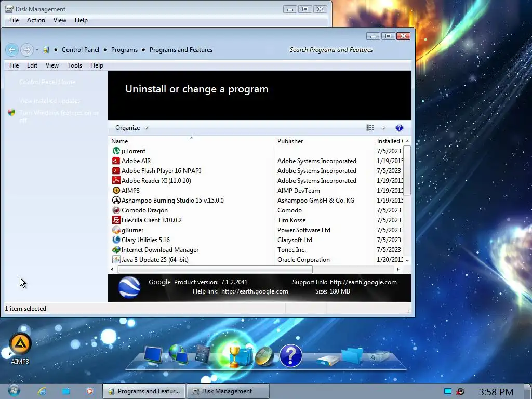Click Programs and Features taskbar button
The image size is (532, 399).
tap(144, 391)
